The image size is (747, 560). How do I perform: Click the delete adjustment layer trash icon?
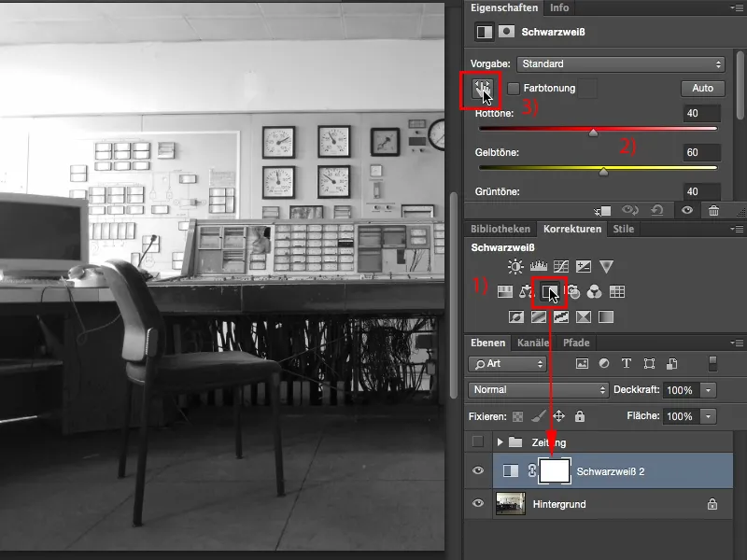714,211
